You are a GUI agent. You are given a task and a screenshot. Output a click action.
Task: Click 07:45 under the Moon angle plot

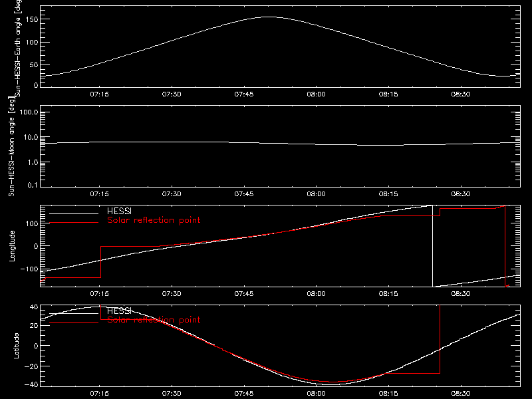pos(244,194)
